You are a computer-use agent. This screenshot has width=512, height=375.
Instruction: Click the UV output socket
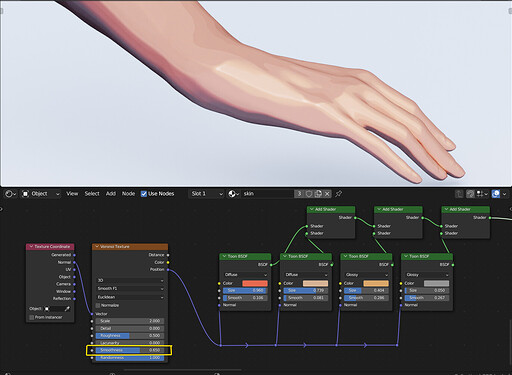[x=74, y=270]
